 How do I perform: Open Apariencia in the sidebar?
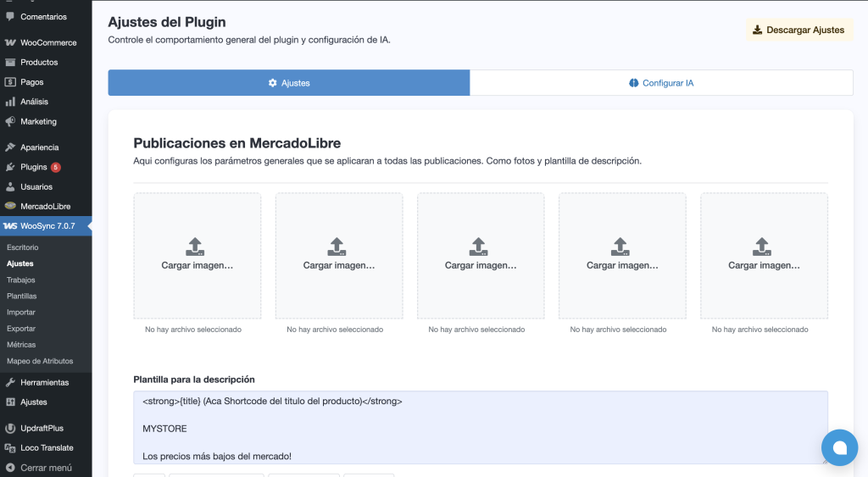(x=46, y=147)
